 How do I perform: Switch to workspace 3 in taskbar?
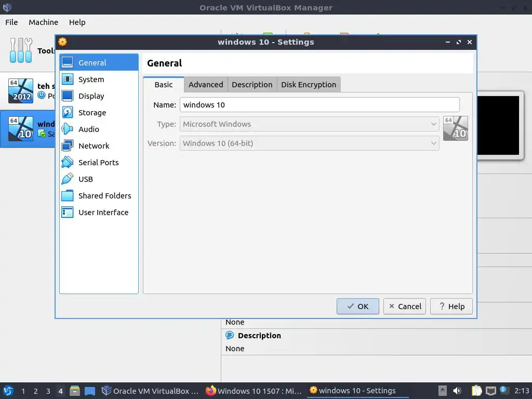(48, 391)
